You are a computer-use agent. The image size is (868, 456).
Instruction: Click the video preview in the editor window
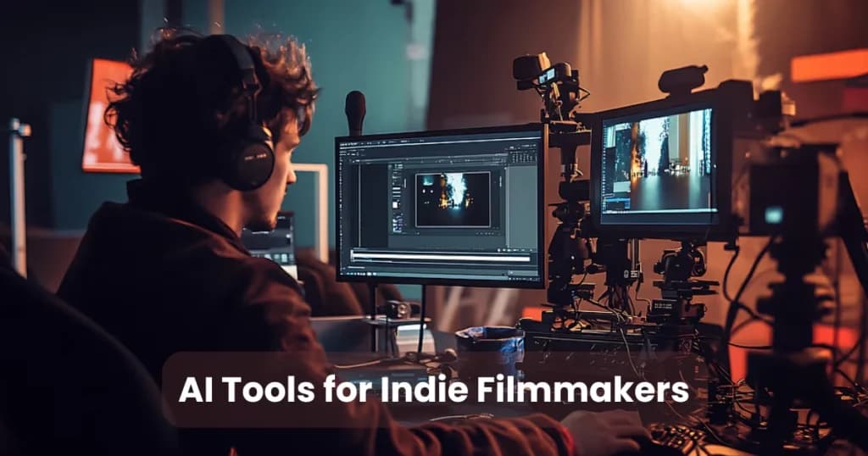point(452,198)
